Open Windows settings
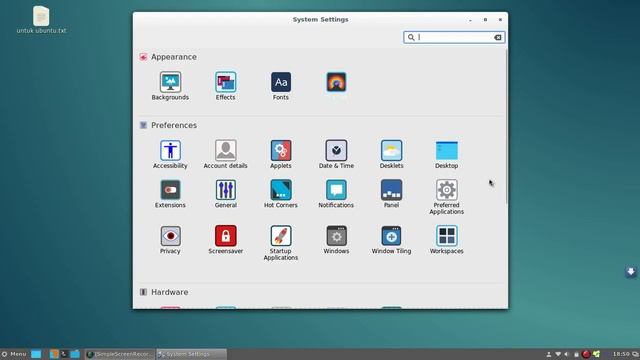640x360 pixels. coord(336,240)
